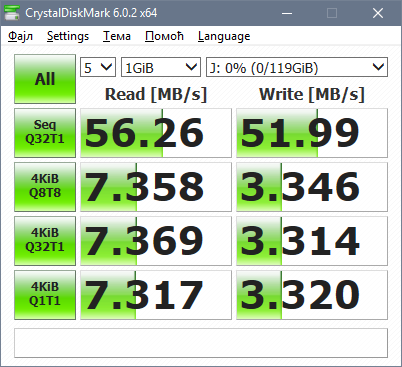Click the empty comment field at bottom
402x367 pixels.
[x=201, y=343]
